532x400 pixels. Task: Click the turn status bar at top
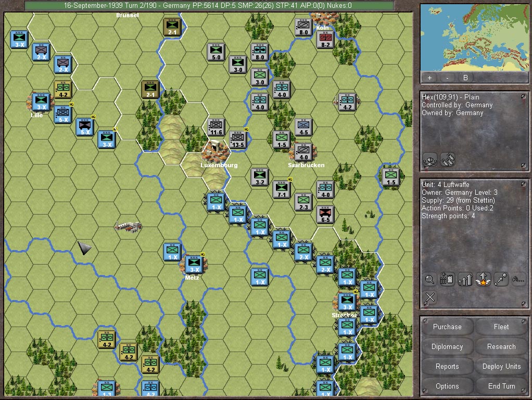point(208,5)
